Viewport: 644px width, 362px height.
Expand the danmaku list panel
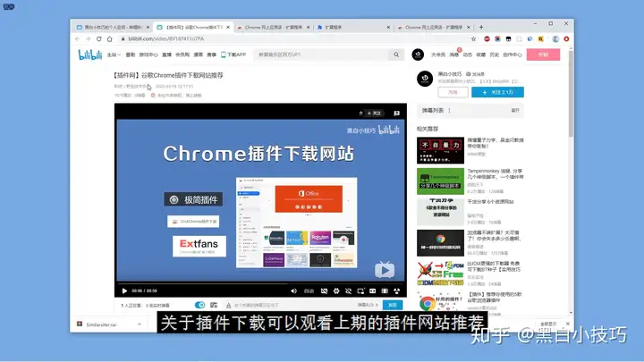[x=515, y=111]
